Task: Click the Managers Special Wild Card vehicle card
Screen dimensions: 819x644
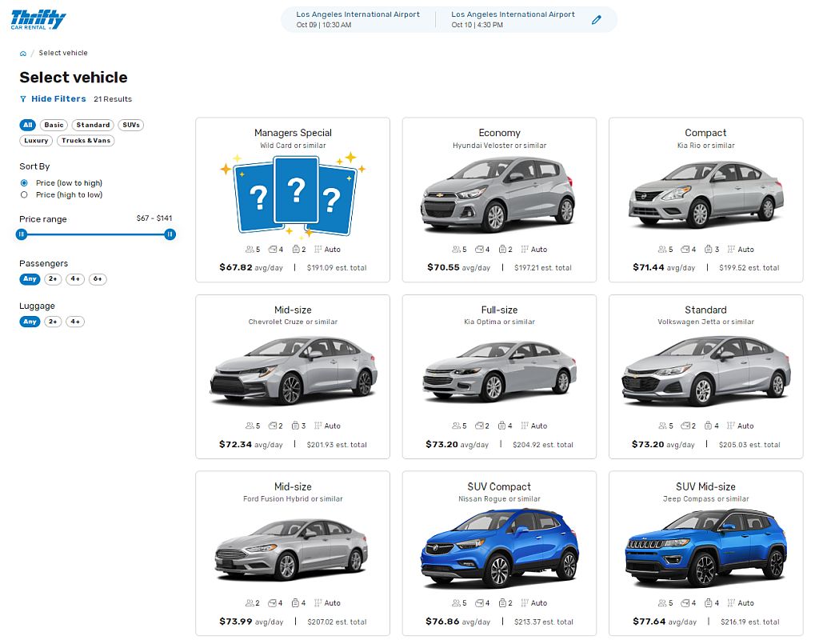Action: 292,199
